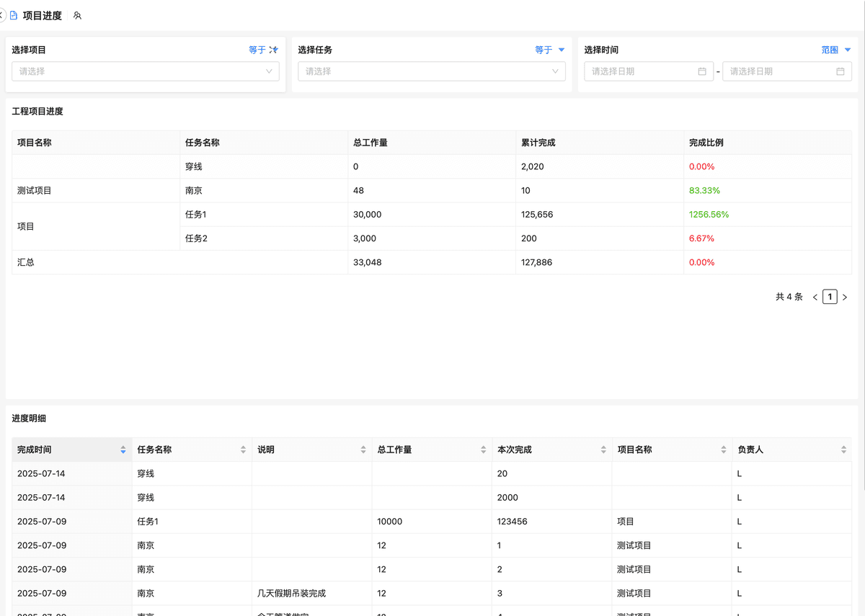865x616 pixels.
Task: Click calendar icon in end date field
Action: [x=840, y=71]
